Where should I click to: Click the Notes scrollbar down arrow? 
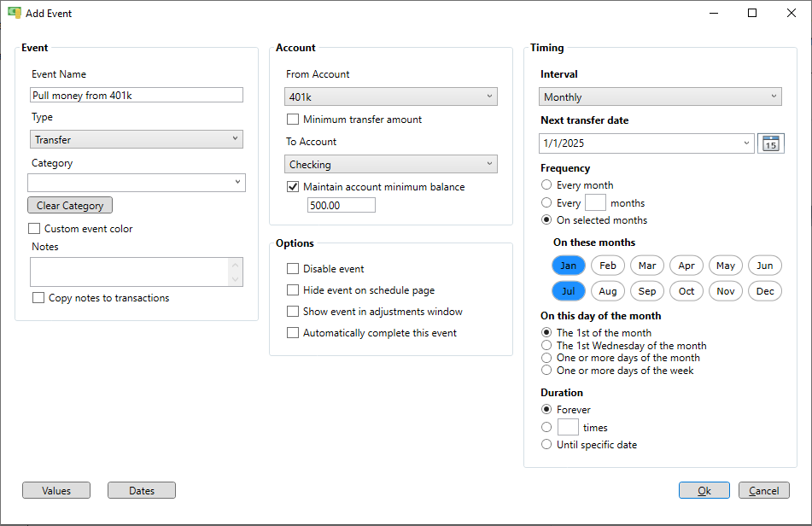pyautogui.click(x=235, y=279)
